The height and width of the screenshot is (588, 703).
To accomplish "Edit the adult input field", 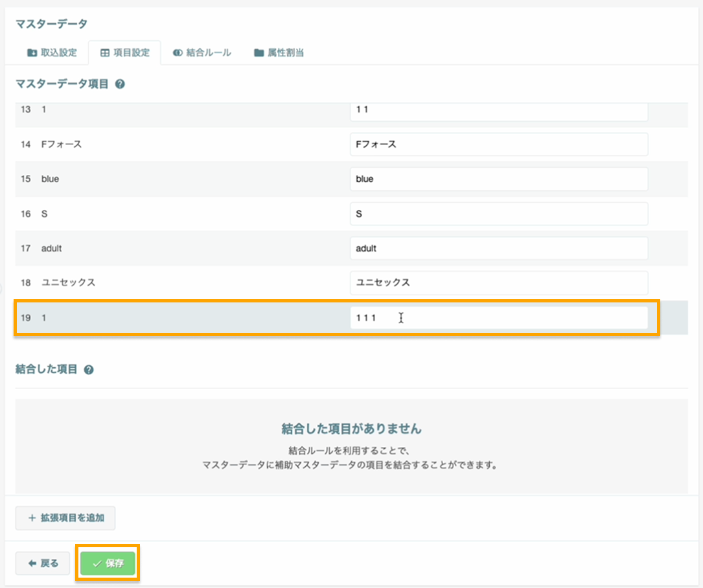I will click(x=498, y=248).
